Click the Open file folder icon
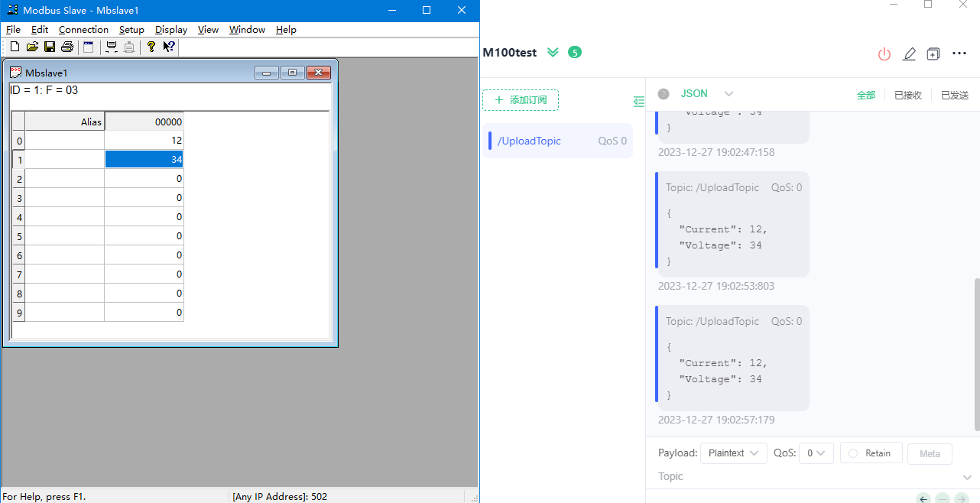 [x=32, y=47]
